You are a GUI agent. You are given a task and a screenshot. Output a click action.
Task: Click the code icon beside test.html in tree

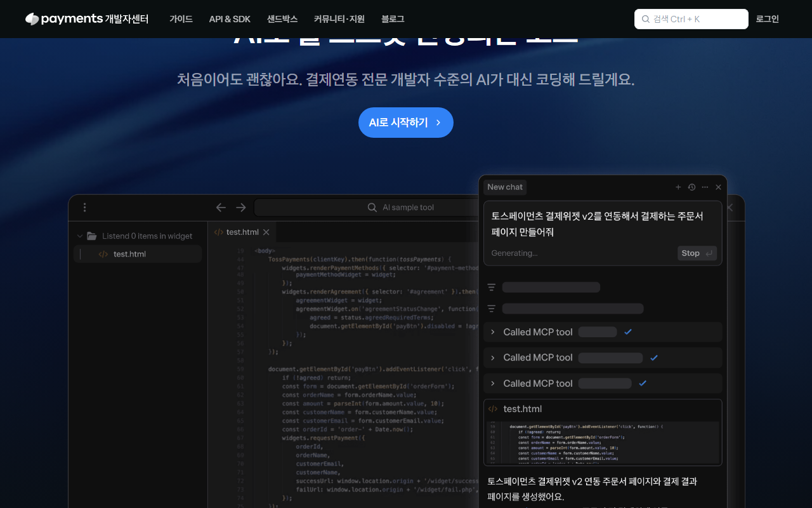(103, 254)
